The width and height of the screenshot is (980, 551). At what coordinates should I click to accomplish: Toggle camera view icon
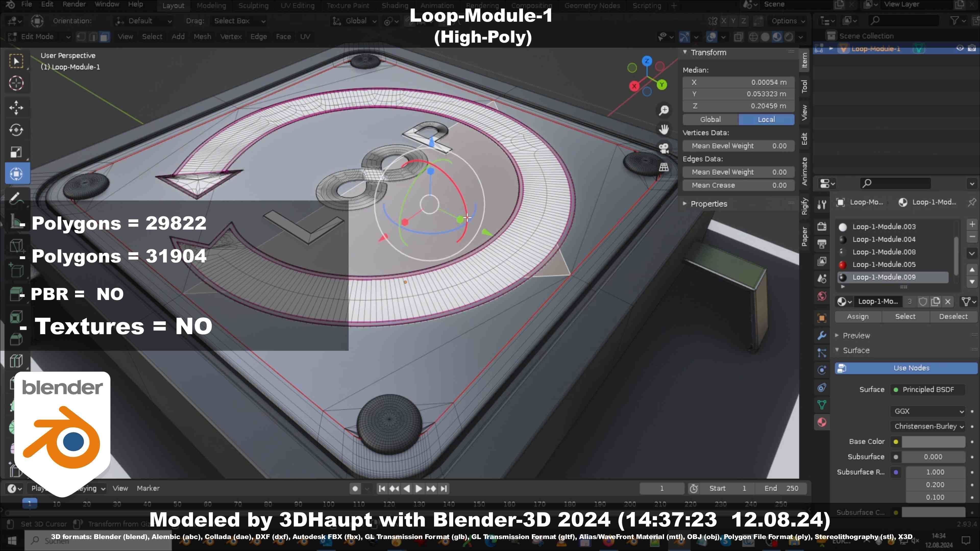tap(664, 148)
